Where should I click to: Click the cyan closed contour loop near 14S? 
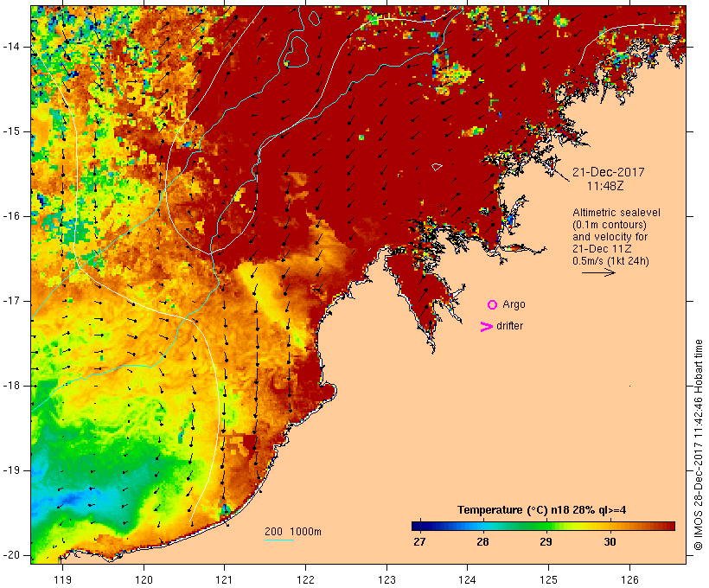[x=297, y=52]
